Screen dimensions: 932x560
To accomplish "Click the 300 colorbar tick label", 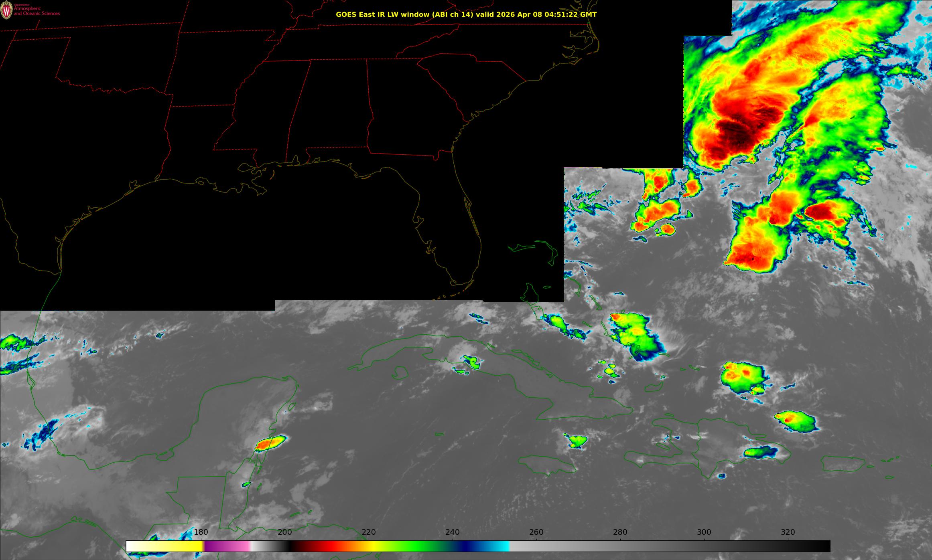I will tap(704, 532).
